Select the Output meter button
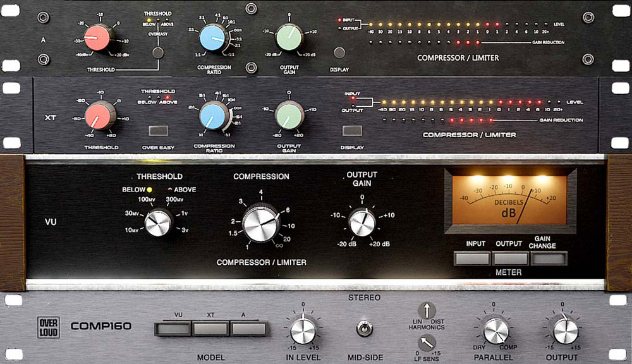The image size is (632, 364). 510,258
